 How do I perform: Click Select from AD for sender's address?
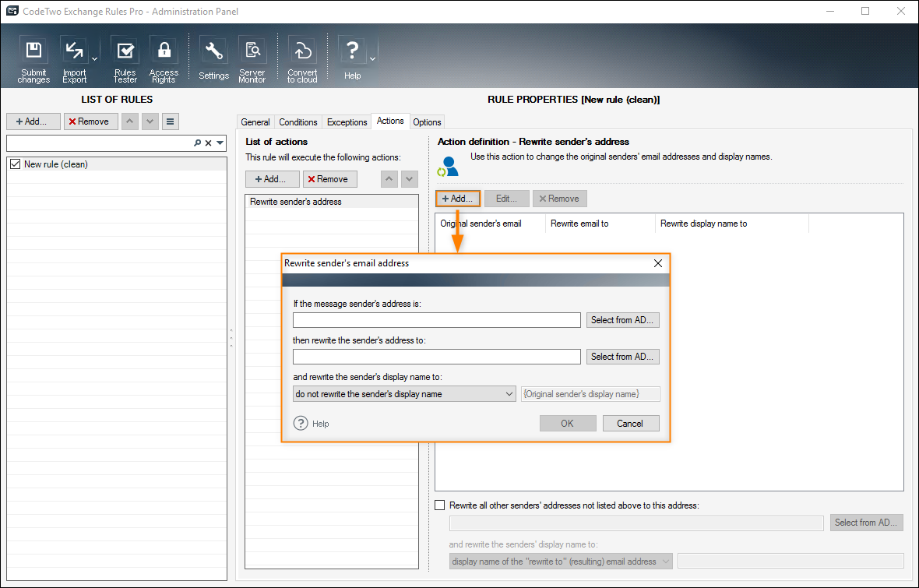pos(623,320)
